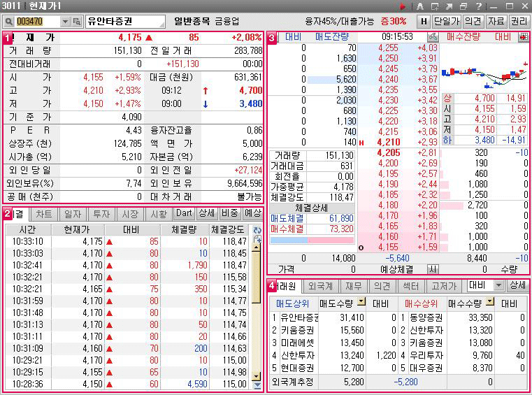Switch to the 차트 tab
Image resolution: width=532 pixels, height=395 pixels.
44,214
